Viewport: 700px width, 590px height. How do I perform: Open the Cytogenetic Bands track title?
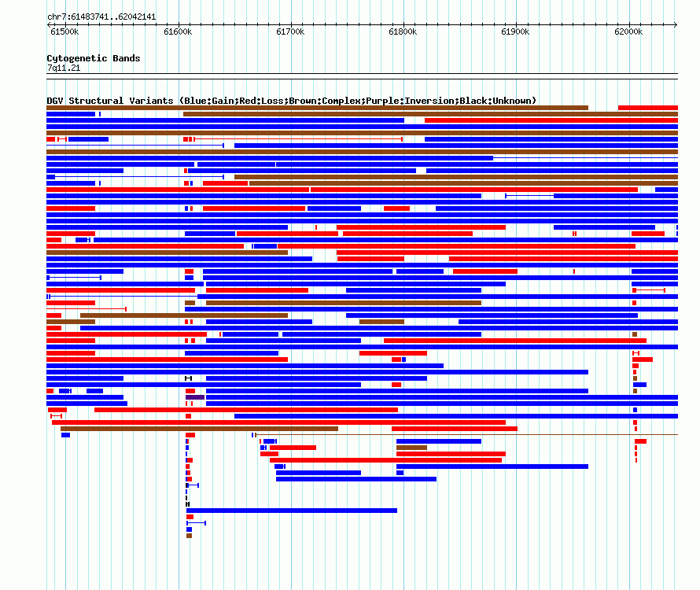(x=94, y=58)
